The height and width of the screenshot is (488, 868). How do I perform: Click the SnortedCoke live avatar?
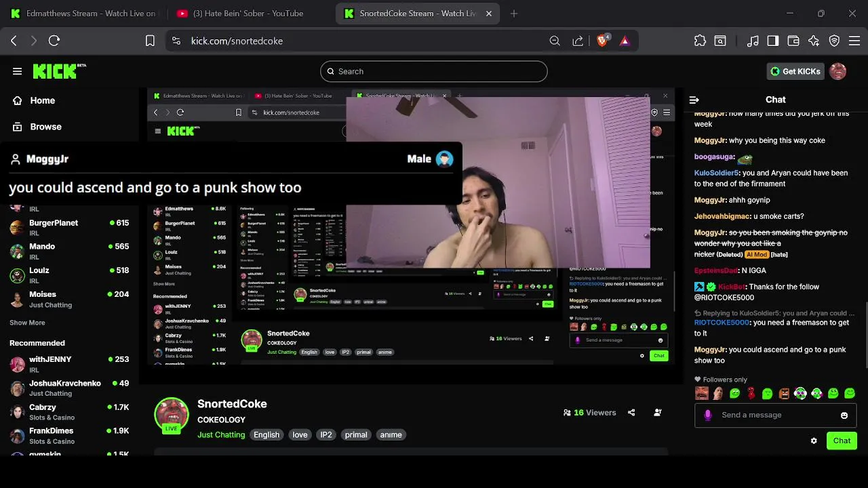click(172, 415)
